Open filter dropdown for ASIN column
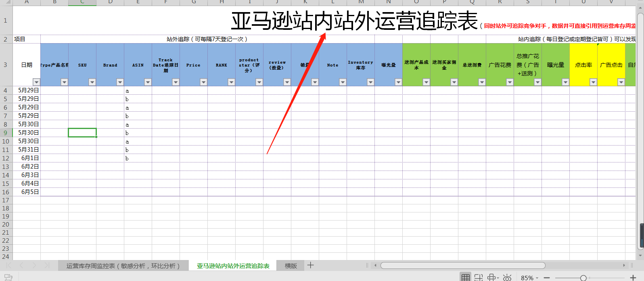The height and width of the screenshot is (281, 644). (x=148, y=82)
